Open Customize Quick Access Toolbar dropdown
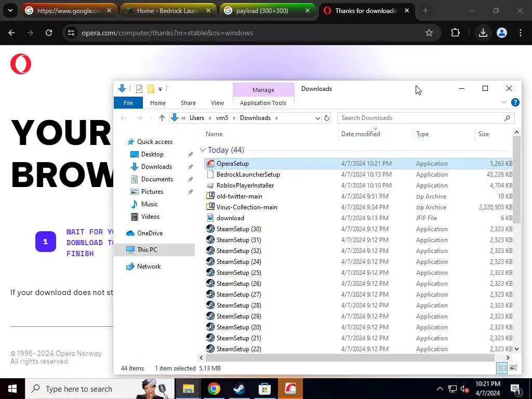Viewport: 532px width, 399px height. coord(160,89)
